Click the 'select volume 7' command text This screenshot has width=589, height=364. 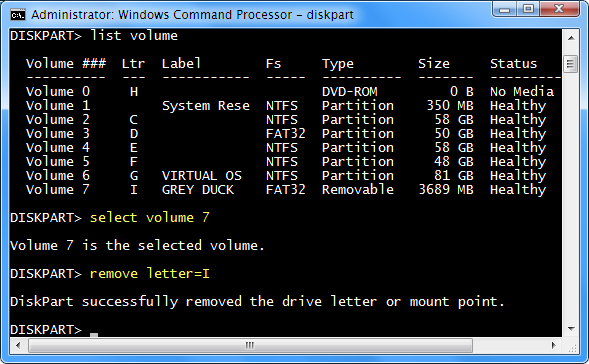[x=150, y=218]
